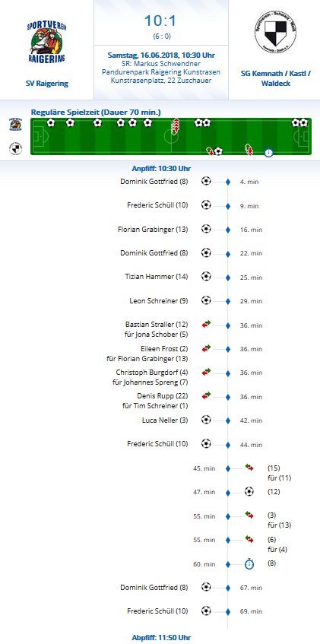The width and height of the screenshot is (320, 644).
Task: Click Dominik Gottfried at 22nd minute
Action: pyautogui.click(x=154, y=253)
